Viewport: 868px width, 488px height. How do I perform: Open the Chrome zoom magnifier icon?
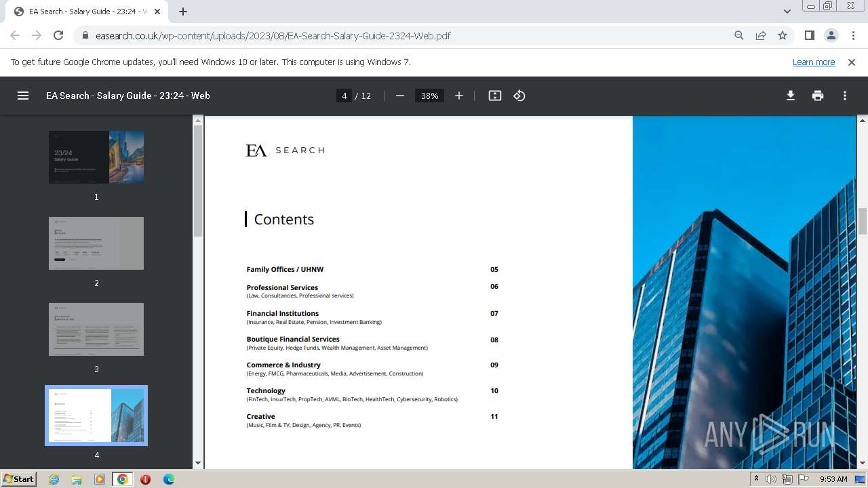(x=739, y=35)
